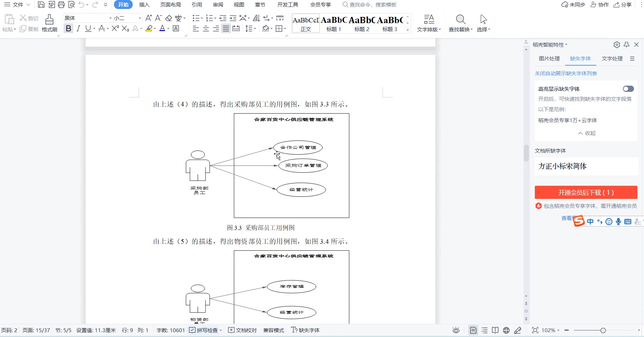Collapse the sample section with 收起
Viewport: 644px width, 337px height.
[587, 133]
